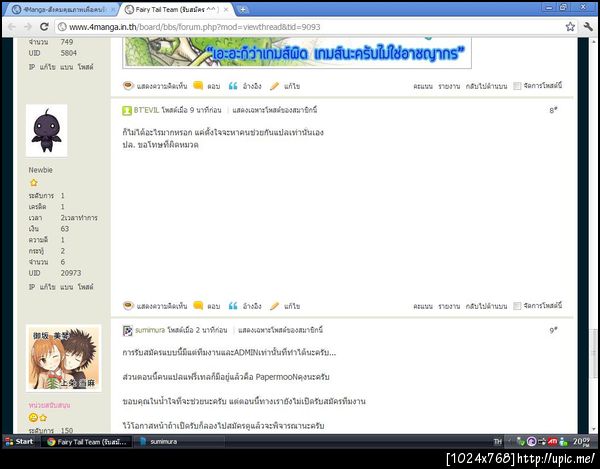Reload the page with the refresh icon
The width and height of the screenshot is (600, 469).
[44, 27]
